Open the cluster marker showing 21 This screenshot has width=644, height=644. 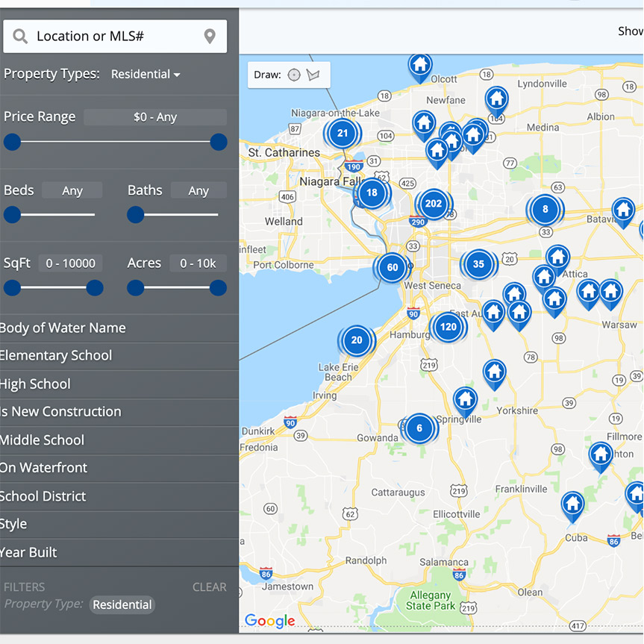click(x=342, y=133)
